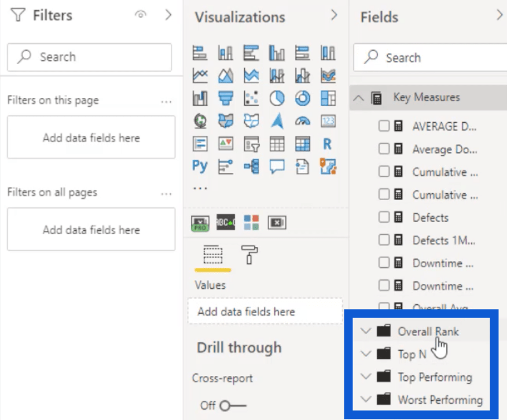This screenshot has width=507, height=420.
Task: Choose the pie chart visual
Action: [x=277, y=98]
